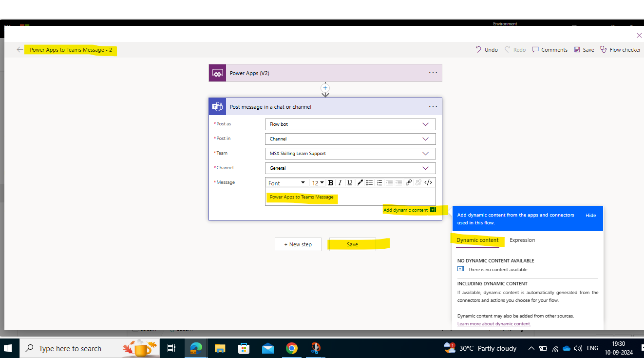Viewport: 644px width, 358px height.
Task: Open the Mail app on the taskbar
Action: 268,348
